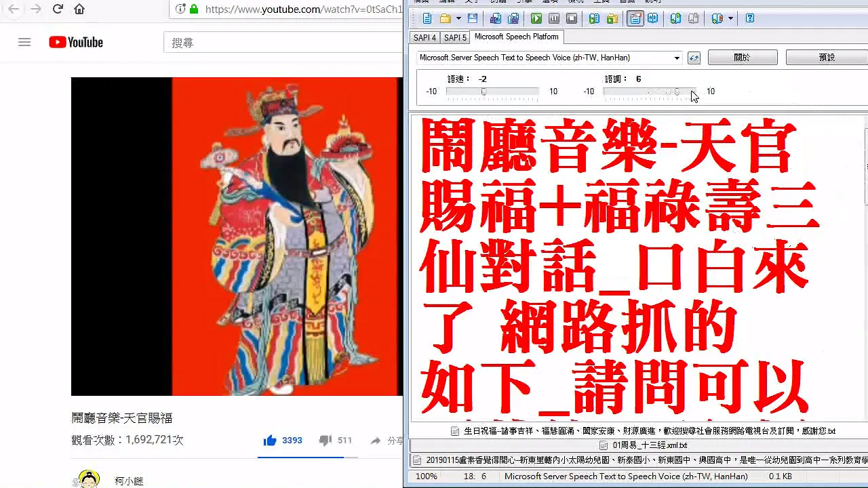Click the bookmarks list icon
The height and width of the screenshot is (488, 868).
coord(717,19)
